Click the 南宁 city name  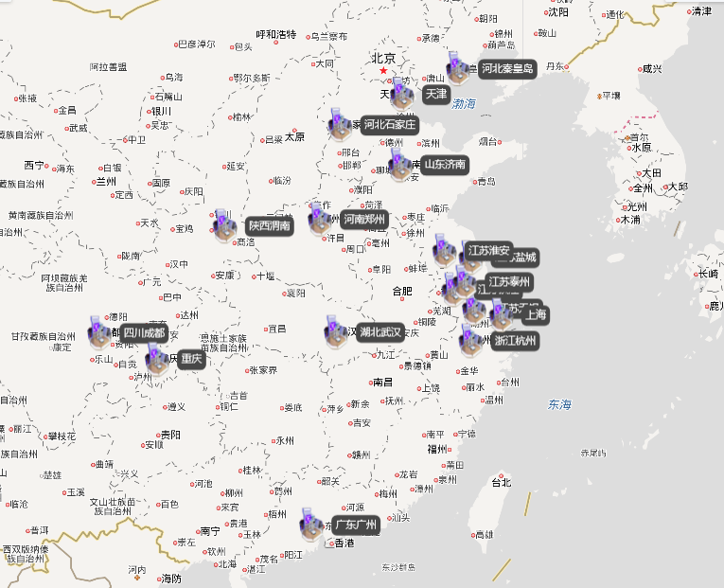click(209, 531)
